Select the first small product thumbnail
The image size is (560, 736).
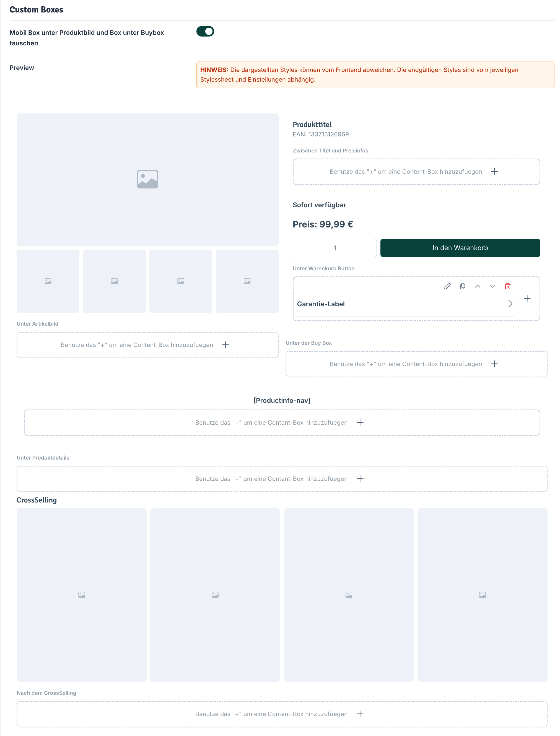coord(48,281)
